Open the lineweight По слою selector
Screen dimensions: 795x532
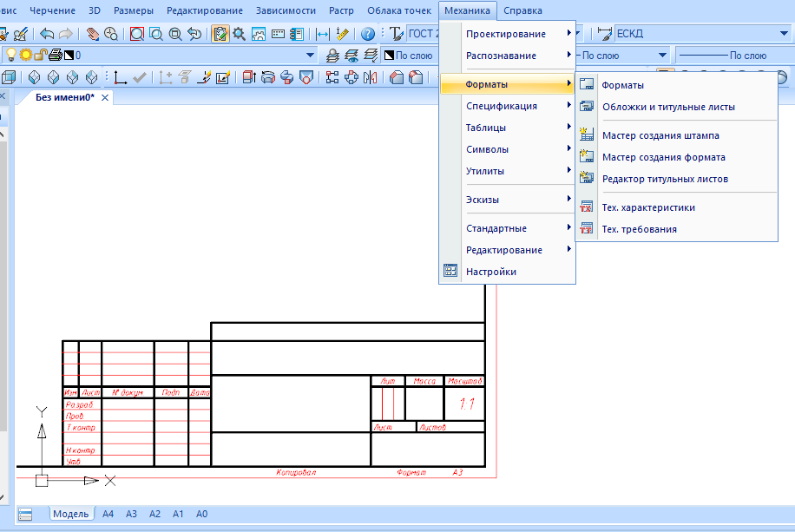734,56
